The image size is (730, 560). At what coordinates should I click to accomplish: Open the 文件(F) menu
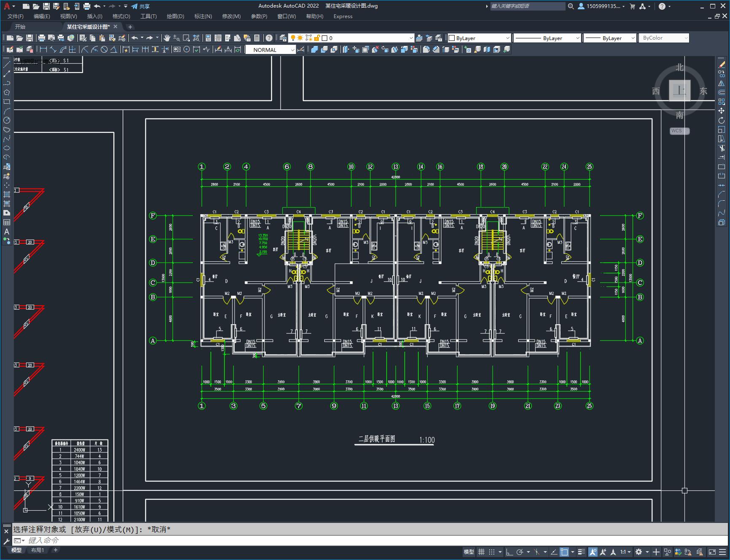16,16
